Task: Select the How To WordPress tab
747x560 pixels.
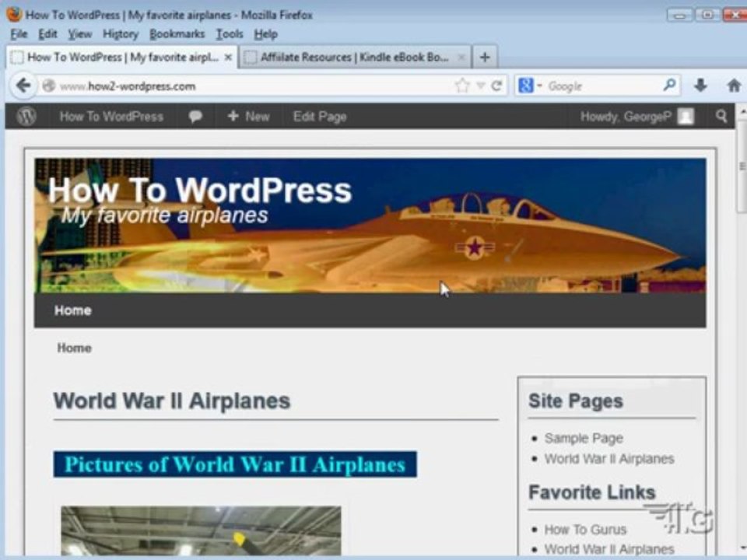Action: [x=122, y=57]
